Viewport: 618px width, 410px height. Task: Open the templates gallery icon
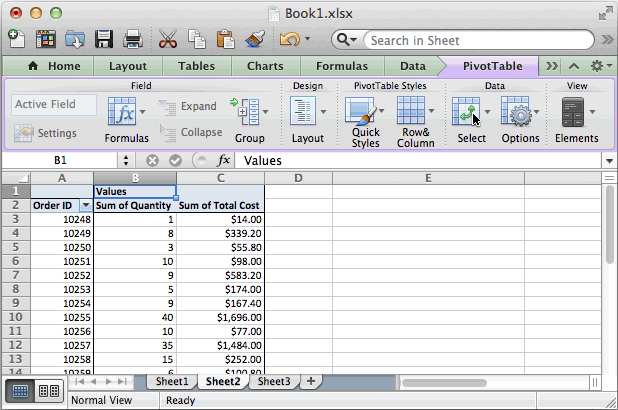click(x=45, y=39)
